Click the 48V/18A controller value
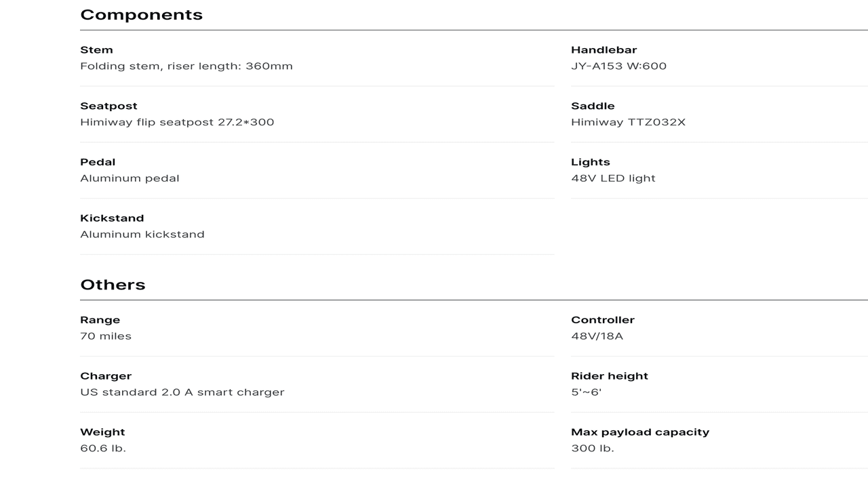The width and height of the screenshot is (868, 488). 597,336
